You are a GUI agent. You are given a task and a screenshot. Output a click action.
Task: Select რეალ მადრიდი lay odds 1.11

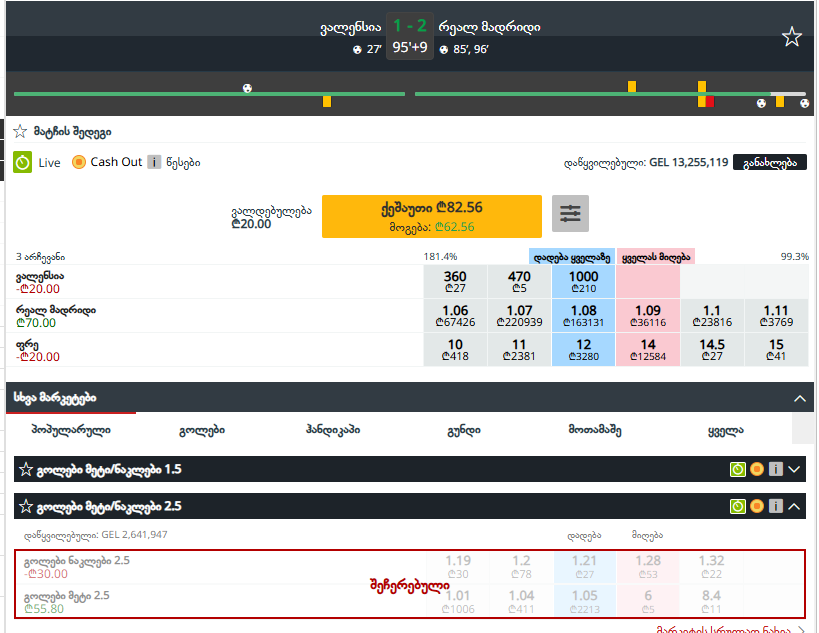776,315
